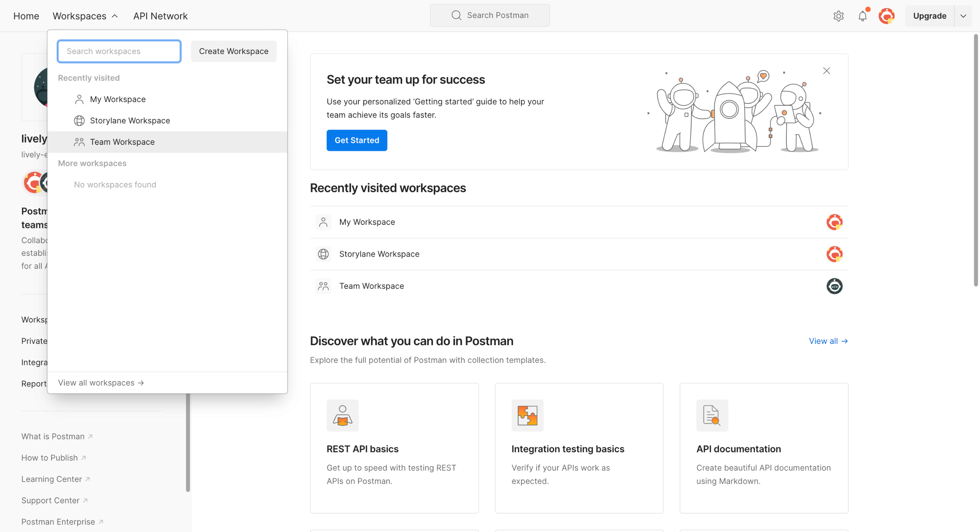Click globe icon beside Storylane Workspace row

point(323,254)
